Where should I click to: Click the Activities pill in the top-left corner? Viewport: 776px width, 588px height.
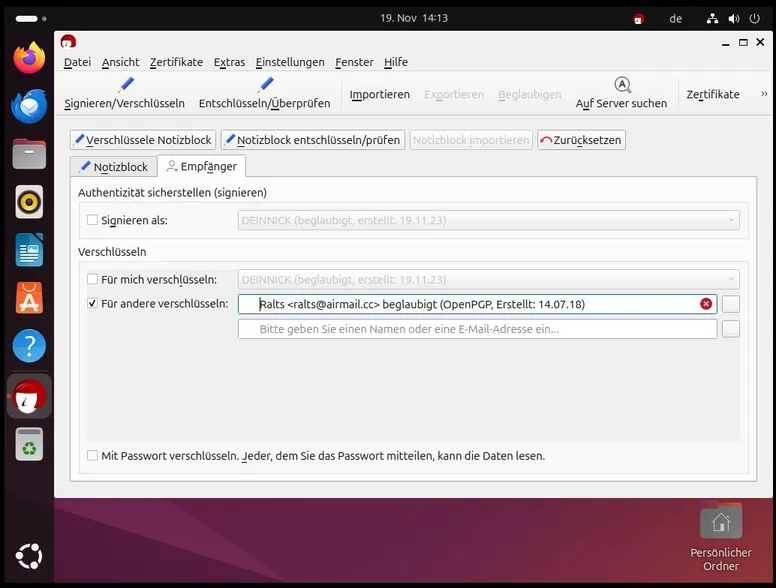click(x=31, y=19)
